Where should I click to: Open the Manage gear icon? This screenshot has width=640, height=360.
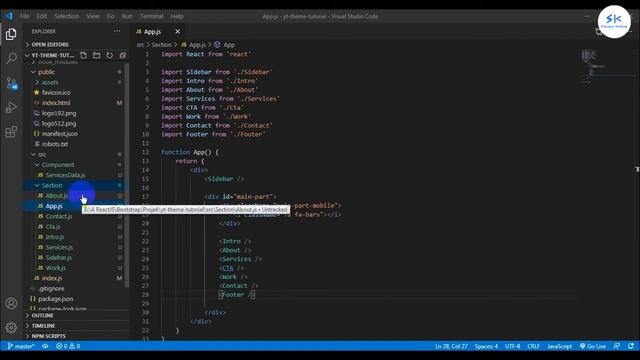[x=11, y=327]
